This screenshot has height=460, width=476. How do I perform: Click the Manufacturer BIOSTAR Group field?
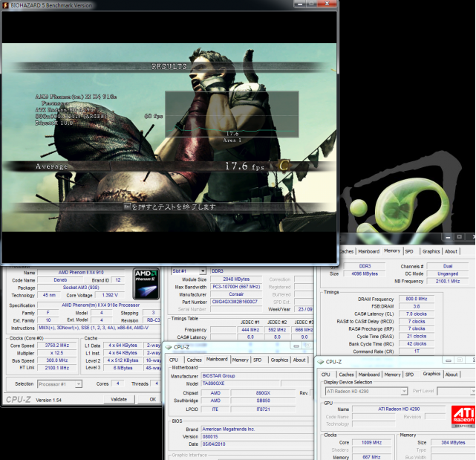point(256,376)
